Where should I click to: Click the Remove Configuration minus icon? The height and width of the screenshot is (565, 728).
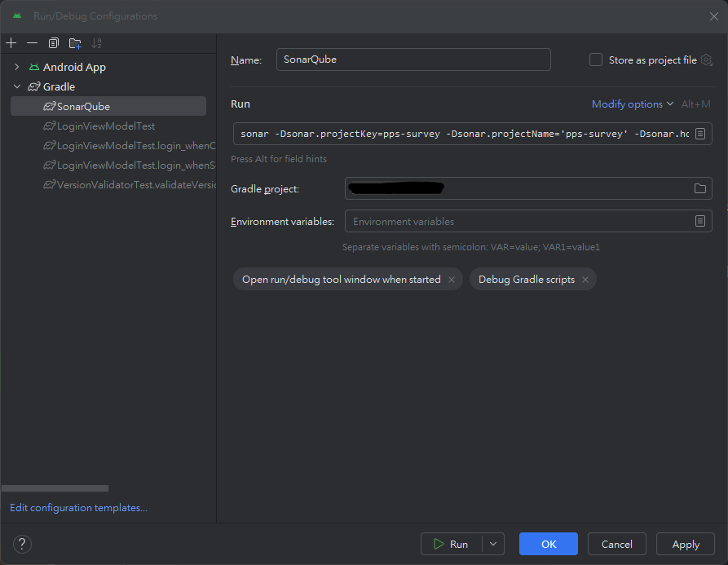32,43
